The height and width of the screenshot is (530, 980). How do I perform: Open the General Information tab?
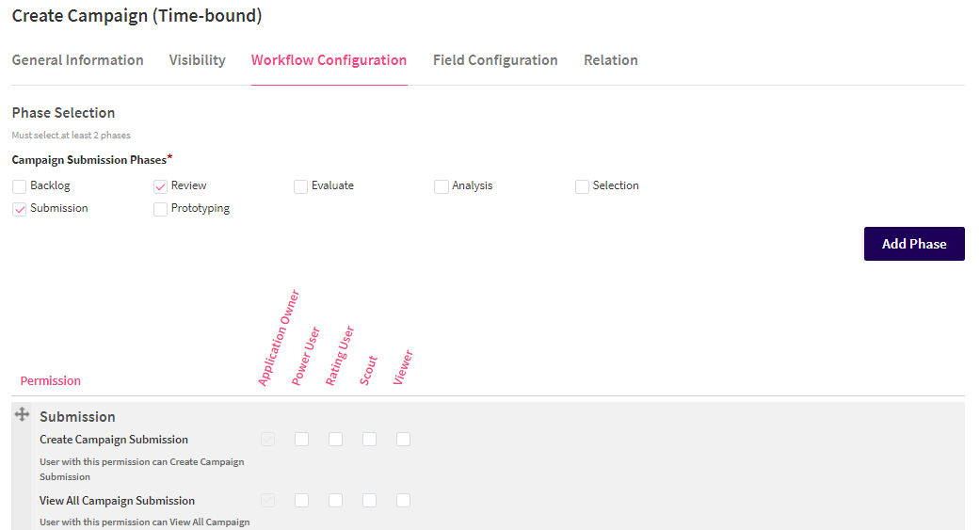pos(77,60)
